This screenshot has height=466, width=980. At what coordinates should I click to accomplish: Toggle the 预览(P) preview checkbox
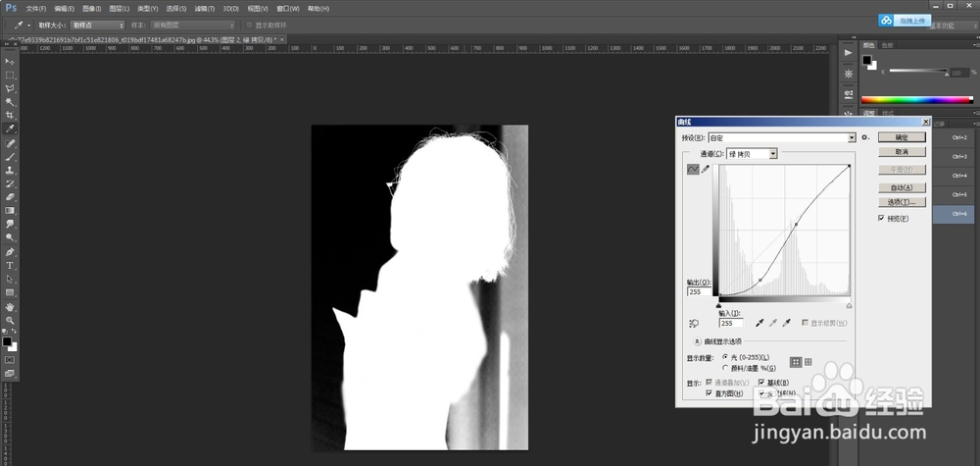881,219
